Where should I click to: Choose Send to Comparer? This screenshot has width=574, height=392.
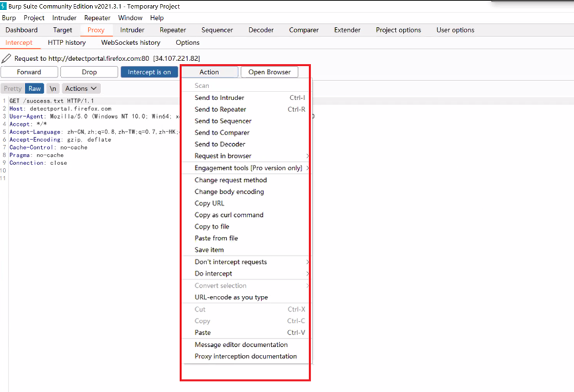pyautogui.click(x=246, y=133)
